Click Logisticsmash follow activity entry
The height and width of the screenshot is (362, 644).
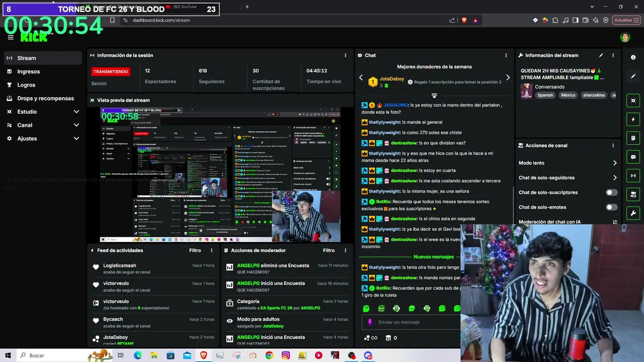[x=153, y=268]
